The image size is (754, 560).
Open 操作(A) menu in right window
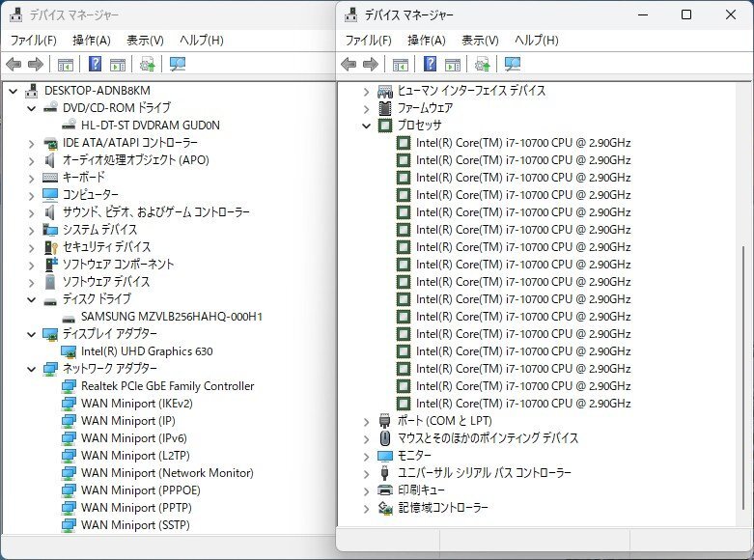tap(427, 41)
